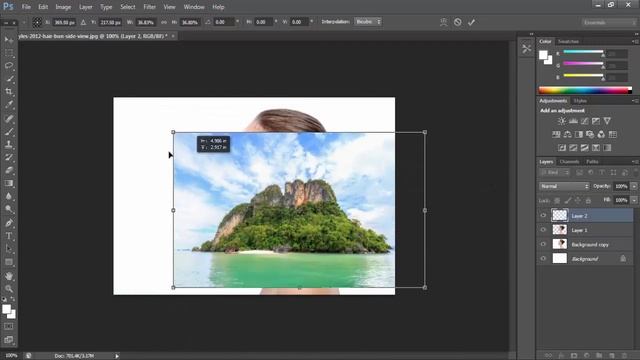Open the Color panel flyout menu
The width and height of the screenshot is (640, 360).
point(635,41)
